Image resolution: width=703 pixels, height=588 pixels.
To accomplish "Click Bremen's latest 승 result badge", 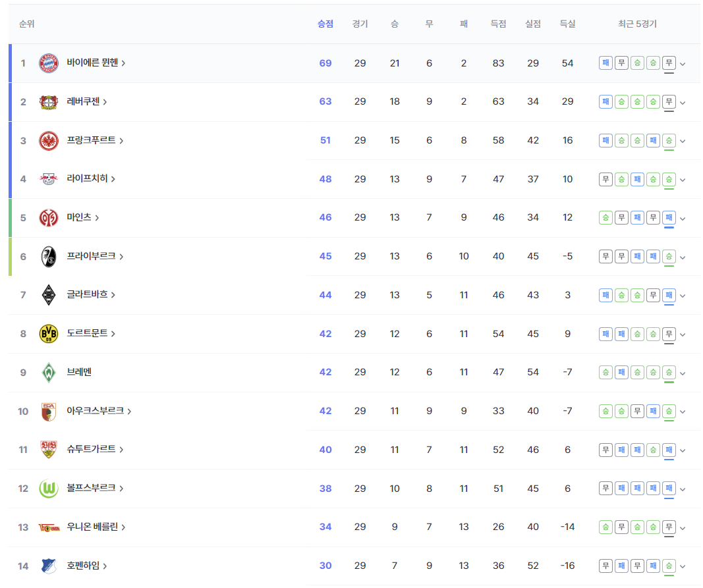I will [x=669, y=373].
